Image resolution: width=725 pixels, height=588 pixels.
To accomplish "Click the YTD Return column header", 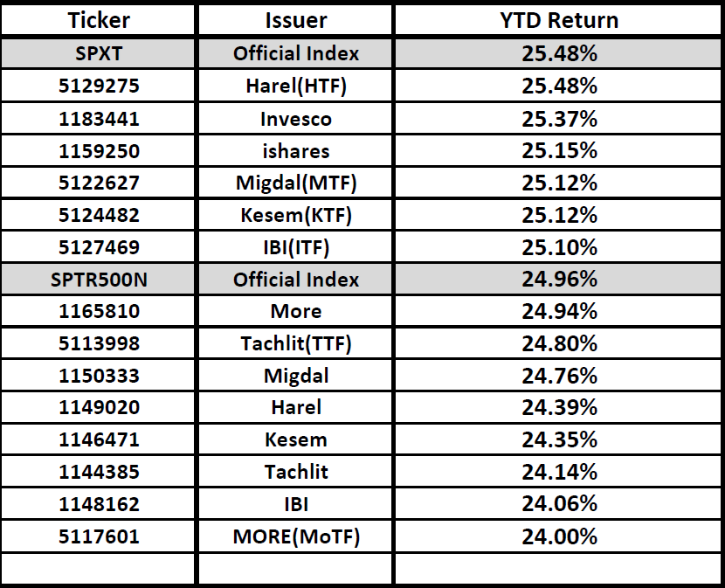I will (x=558, y=19).
